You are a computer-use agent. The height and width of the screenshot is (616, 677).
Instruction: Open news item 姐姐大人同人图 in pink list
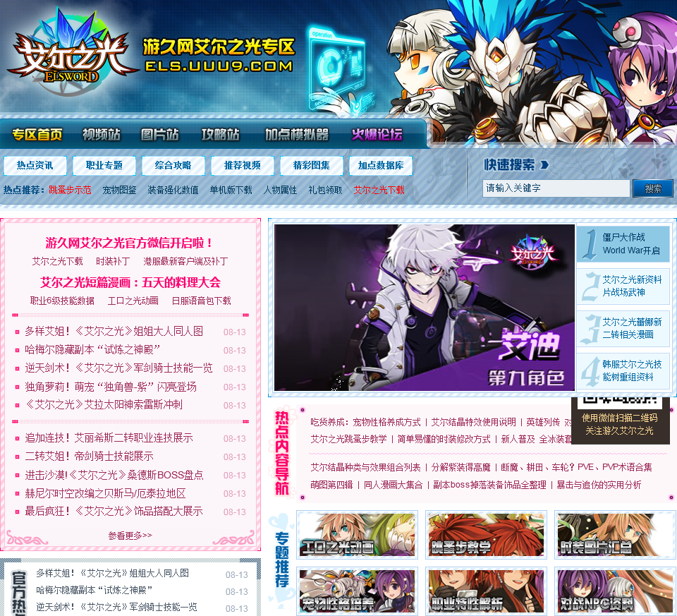tap(114, 332)
